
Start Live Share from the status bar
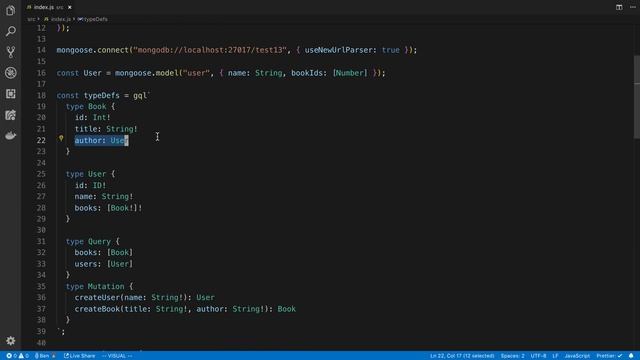[x=80, y=356]
